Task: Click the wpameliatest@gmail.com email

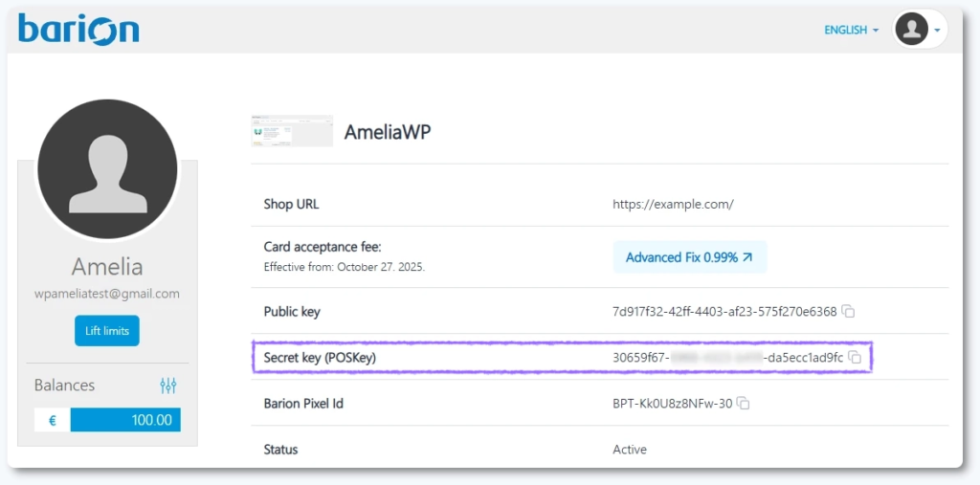Action: coord(107,294)
